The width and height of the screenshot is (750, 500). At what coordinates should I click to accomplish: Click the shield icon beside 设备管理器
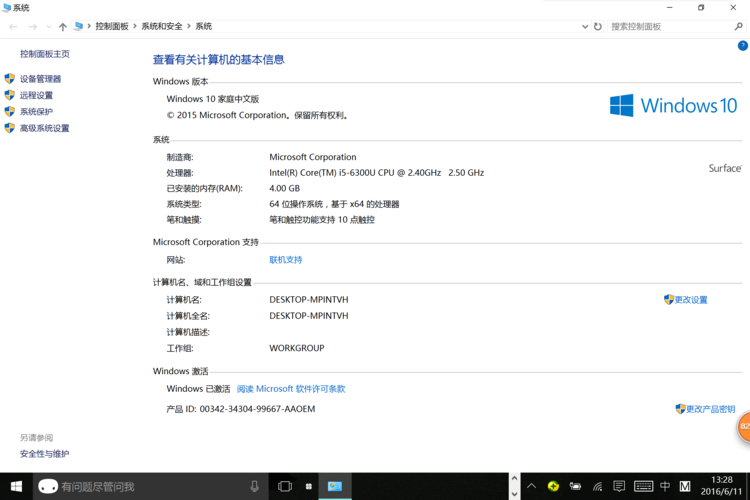(x=10, y=78)
